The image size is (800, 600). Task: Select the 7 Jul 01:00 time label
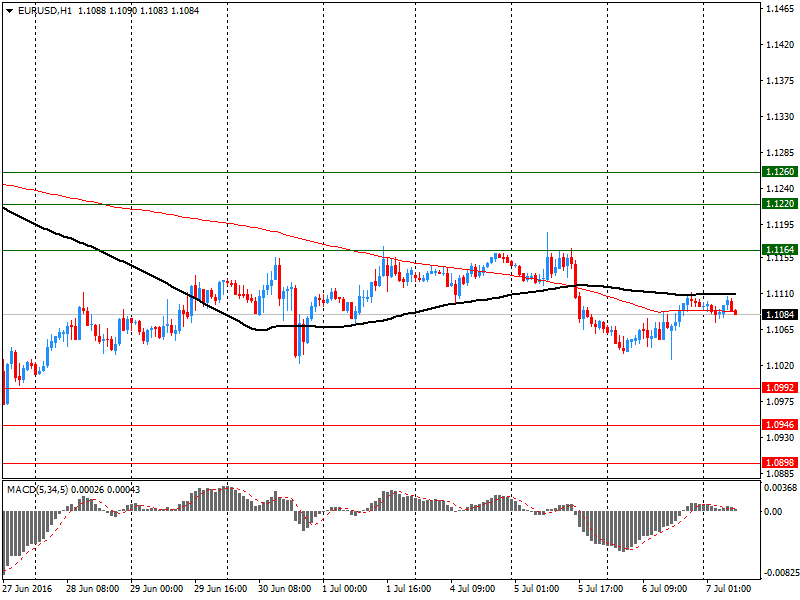[x=729, y=589]
